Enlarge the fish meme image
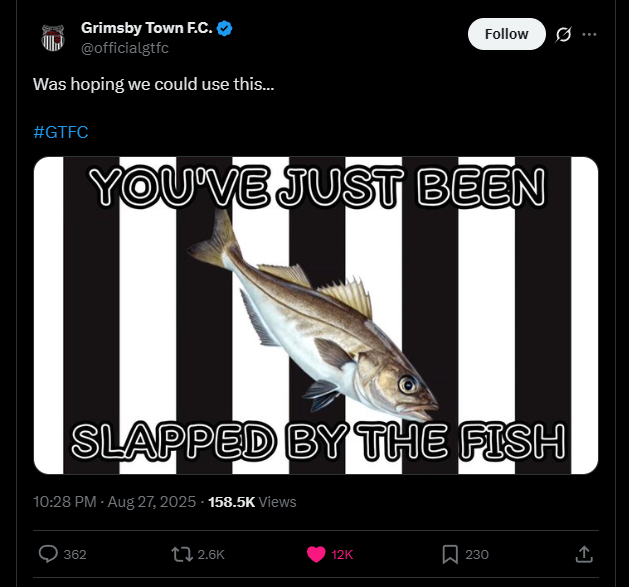Viewport: 629px width, 587px height. pyautogui.click(x=316, y=315)
